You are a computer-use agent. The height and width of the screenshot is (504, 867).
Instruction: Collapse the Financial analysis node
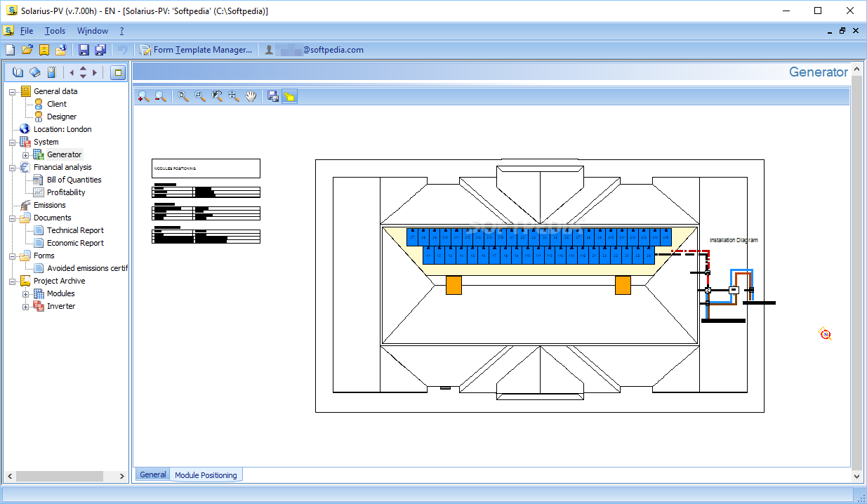[12, 167]
